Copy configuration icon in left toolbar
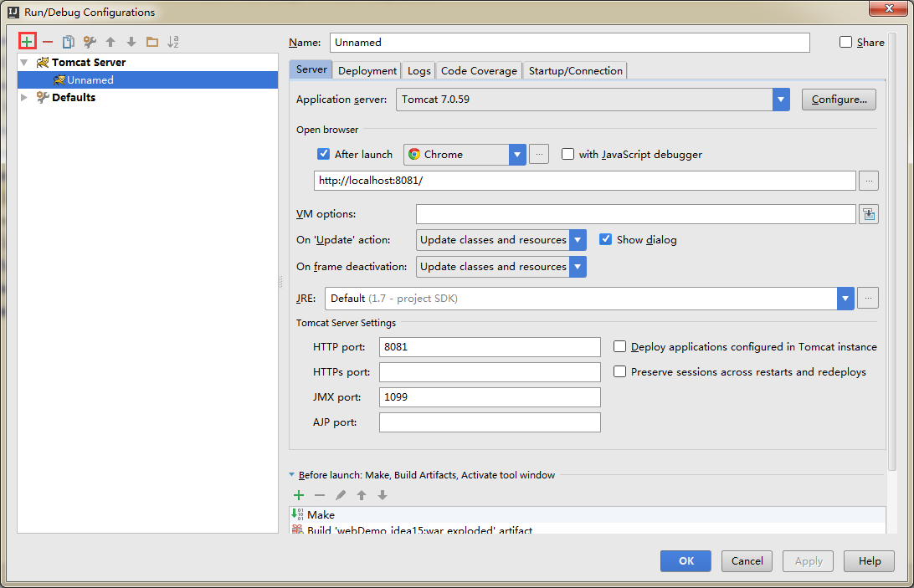The image size is (914, 588). tap(68, 42)
